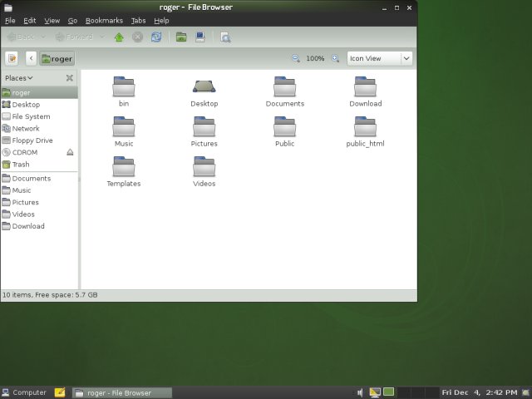Screen dimensions: 532x399
Task: Select the public_html folder
Action: (x=365, y=131)
